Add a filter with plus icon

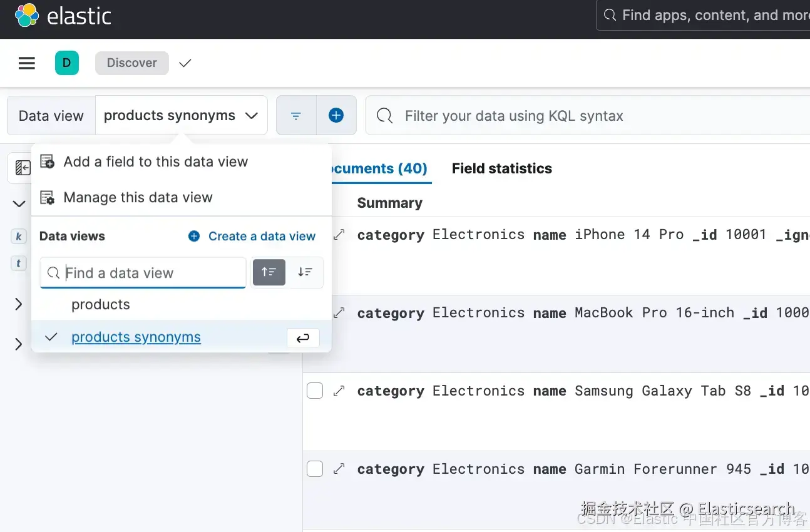tap(336, 116)
